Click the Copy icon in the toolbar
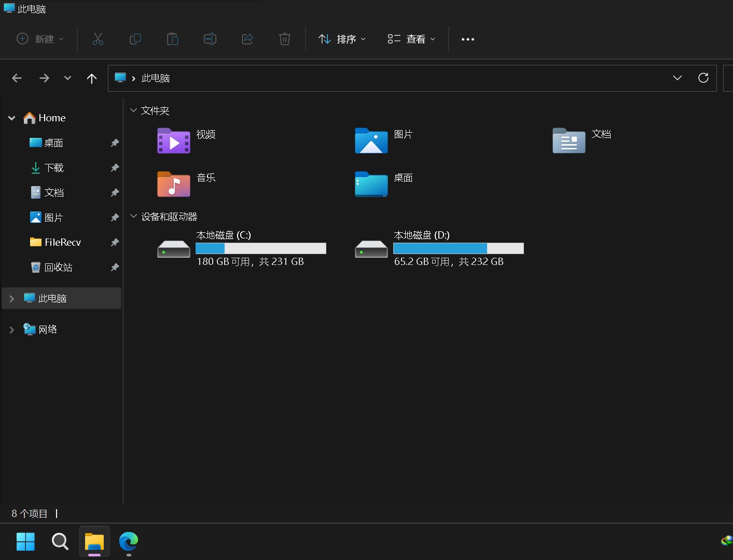Image resolution: width=733 pixels, height=560 pixels. pos(135,39)
